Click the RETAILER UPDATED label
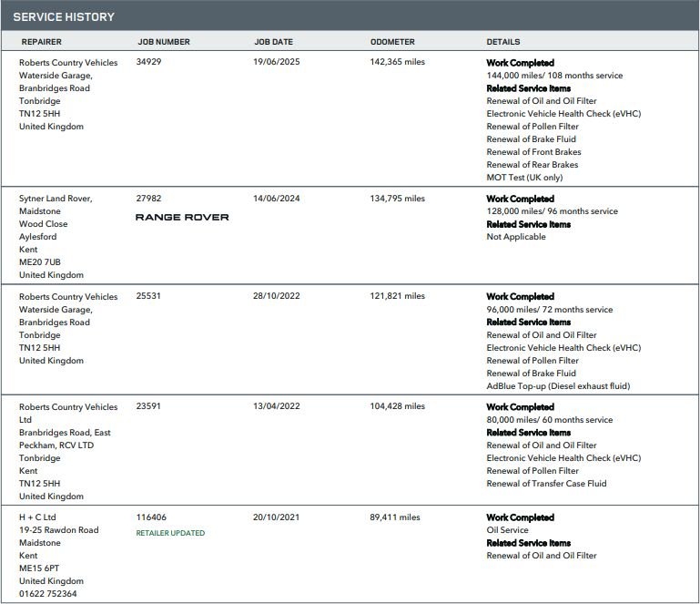Screen dimensions: 700x604 [170, 533]
